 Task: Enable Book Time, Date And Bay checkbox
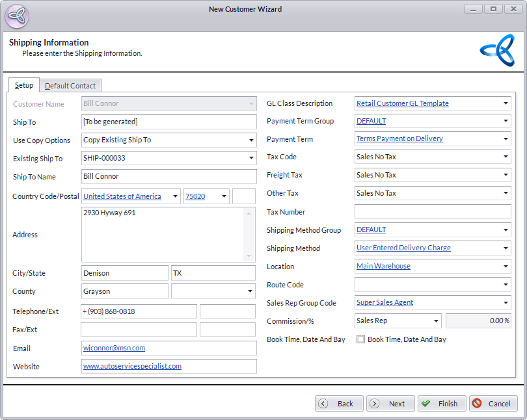coord(360,339)
